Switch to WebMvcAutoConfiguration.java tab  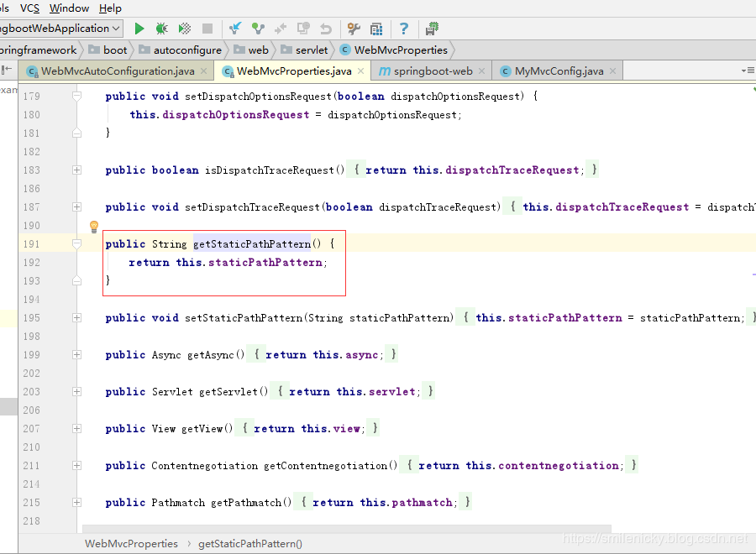pyautogui.click(x=118, y=71)
